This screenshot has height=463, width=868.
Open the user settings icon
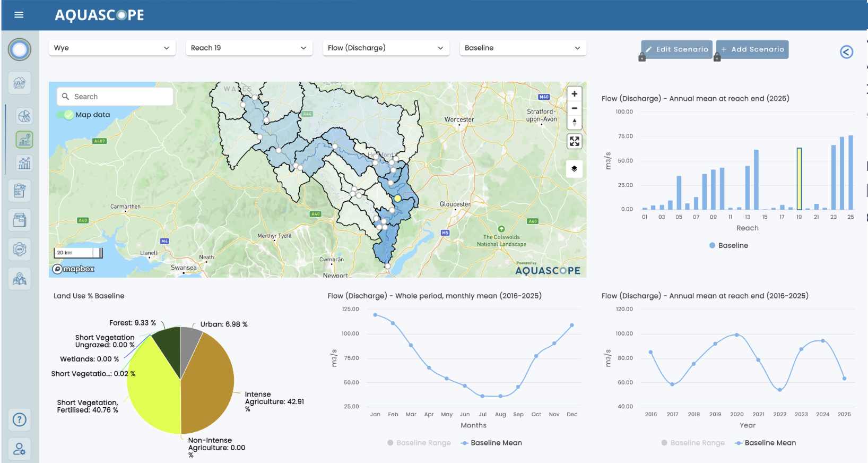(20, 449)
